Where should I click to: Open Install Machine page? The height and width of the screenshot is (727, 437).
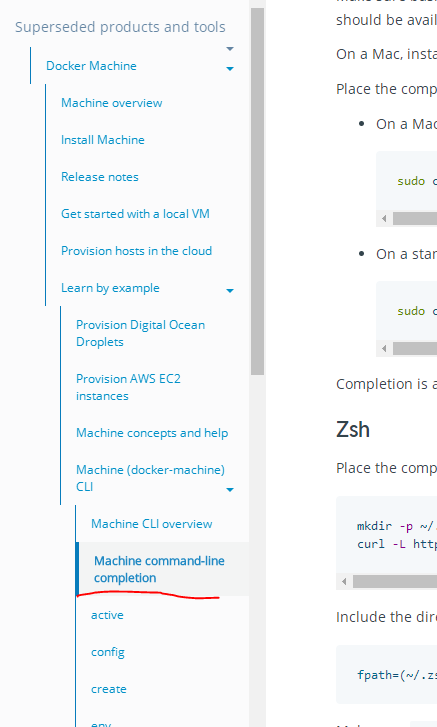click(x=103, y=140)
